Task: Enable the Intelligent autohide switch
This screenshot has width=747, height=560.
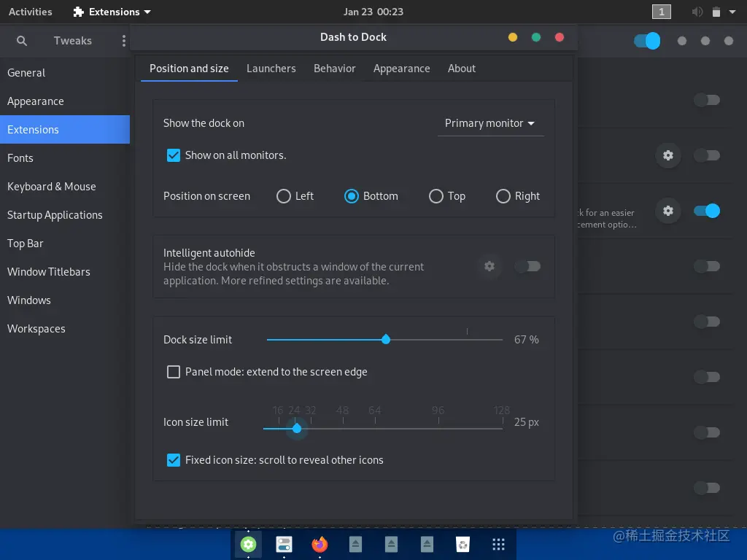Action: (528, 266)
